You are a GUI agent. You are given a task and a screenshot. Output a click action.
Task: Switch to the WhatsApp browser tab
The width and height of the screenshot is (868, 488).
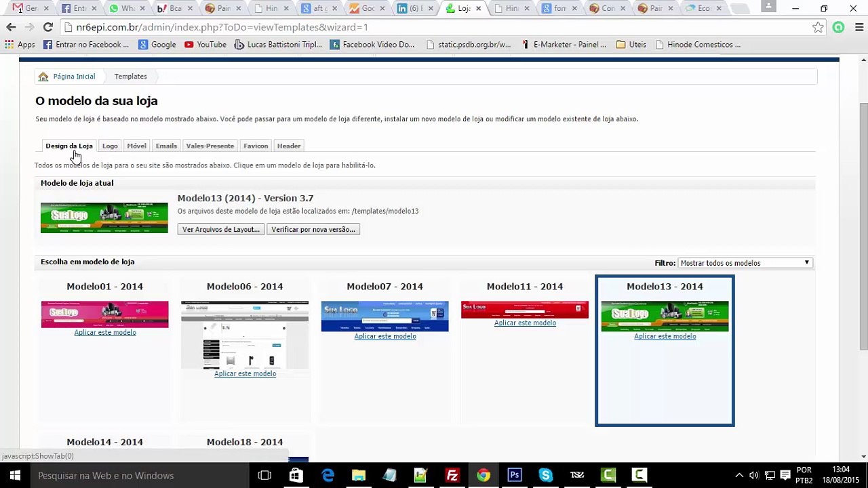point(126,9)
